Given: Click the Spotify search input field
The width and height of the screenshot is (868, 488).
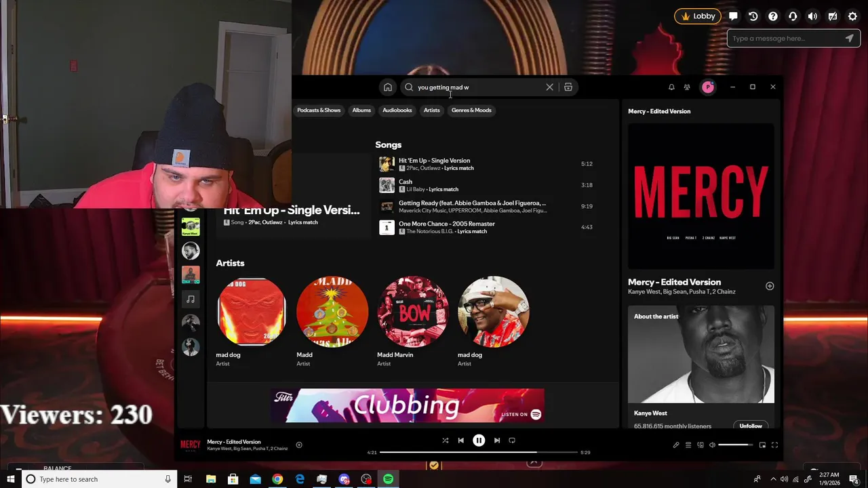Looking at the screenshot, I should coord(478,87).
